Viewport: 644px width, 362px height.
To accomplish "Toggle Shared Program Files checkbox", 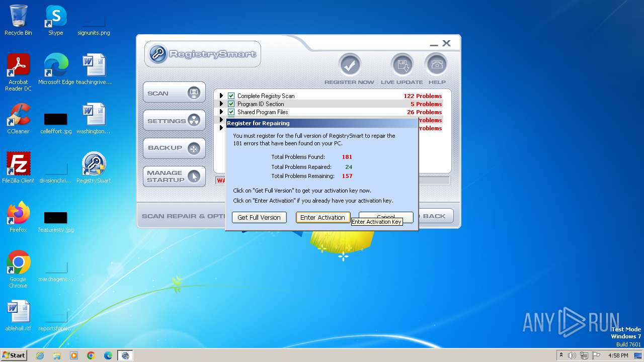I will tap(231, 112).
